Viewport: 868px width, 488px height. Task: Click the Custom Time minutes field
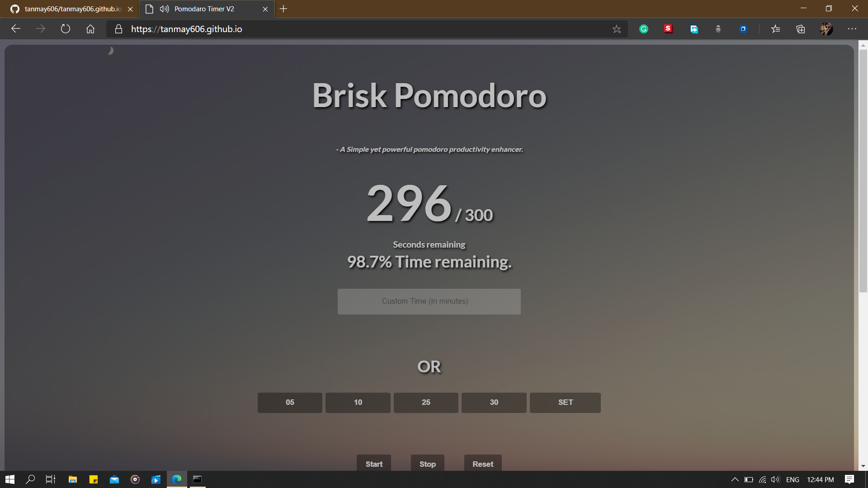click(429, 301)
